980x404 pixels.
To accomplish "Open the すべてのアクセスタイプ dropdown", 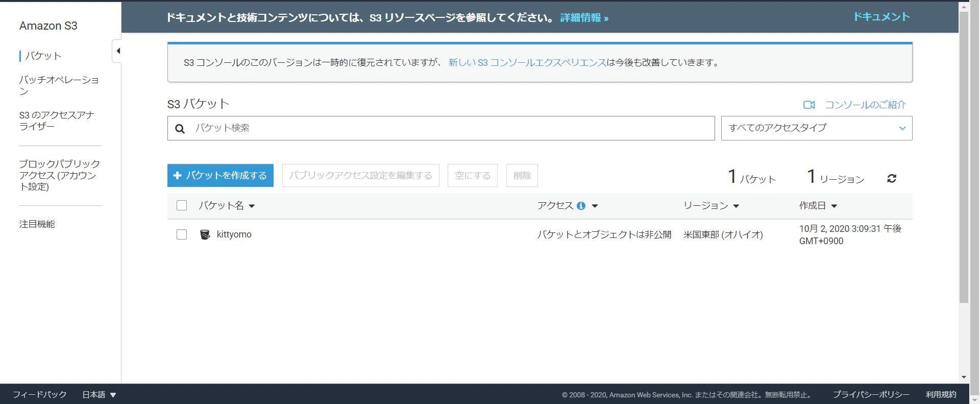I will click(817, 128).
